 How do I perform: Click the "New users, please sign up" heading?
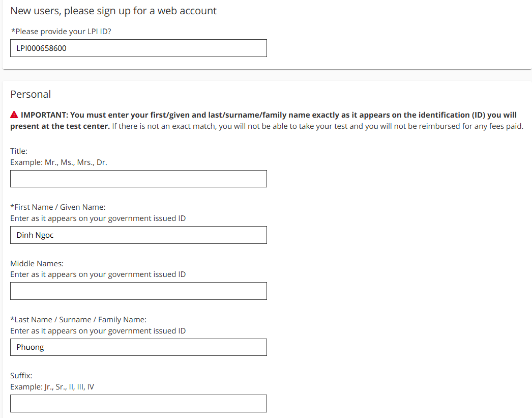tap(113, 11)
